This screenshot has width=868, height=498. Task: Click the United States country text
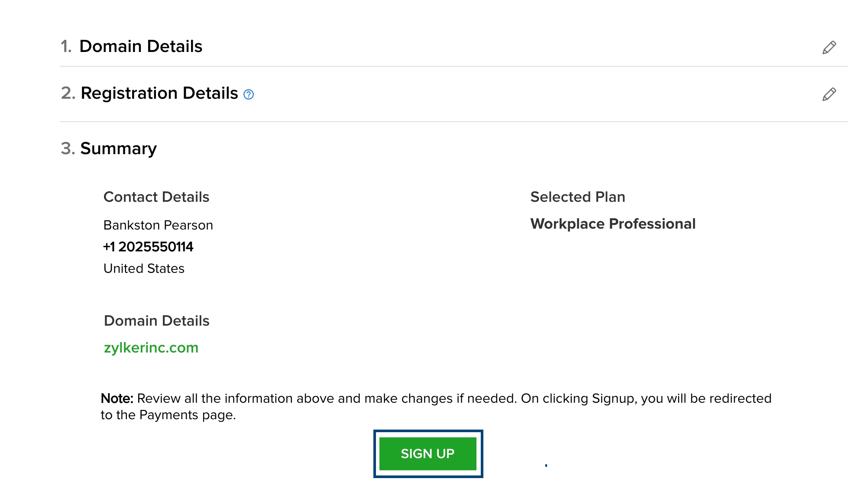coord(144,268)
